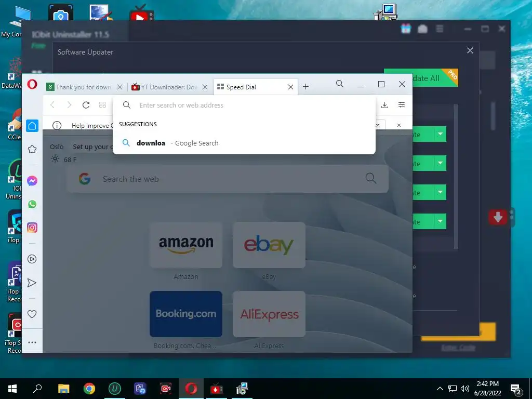
Task: Open Messenger in Opera sidebar
Action: coord(32,181)
